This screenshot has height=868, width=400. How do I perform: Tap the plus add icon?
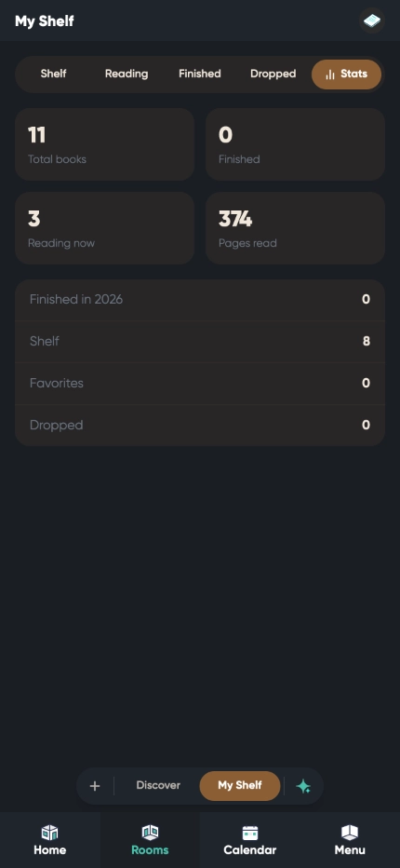coord(95,786)
